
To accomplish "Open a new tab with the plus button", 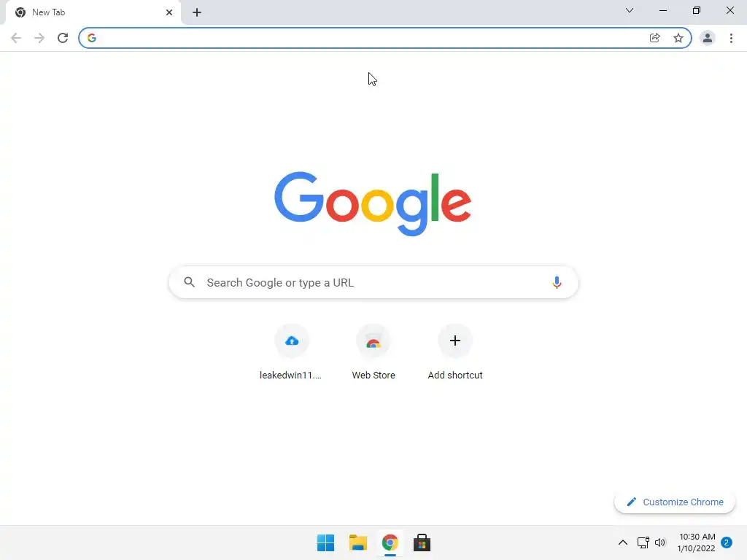I will click(197, 12).
